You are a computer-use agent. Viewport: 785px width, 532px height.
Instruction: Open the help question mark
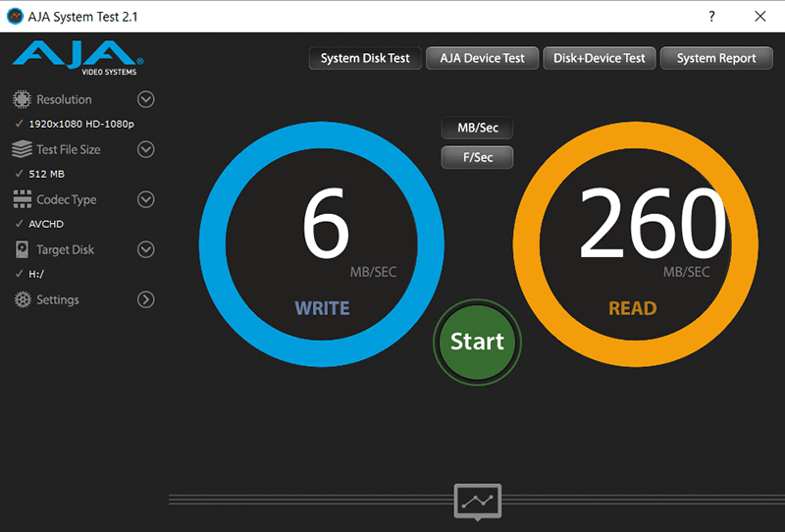pyautogui.click(x=711, y=16)
